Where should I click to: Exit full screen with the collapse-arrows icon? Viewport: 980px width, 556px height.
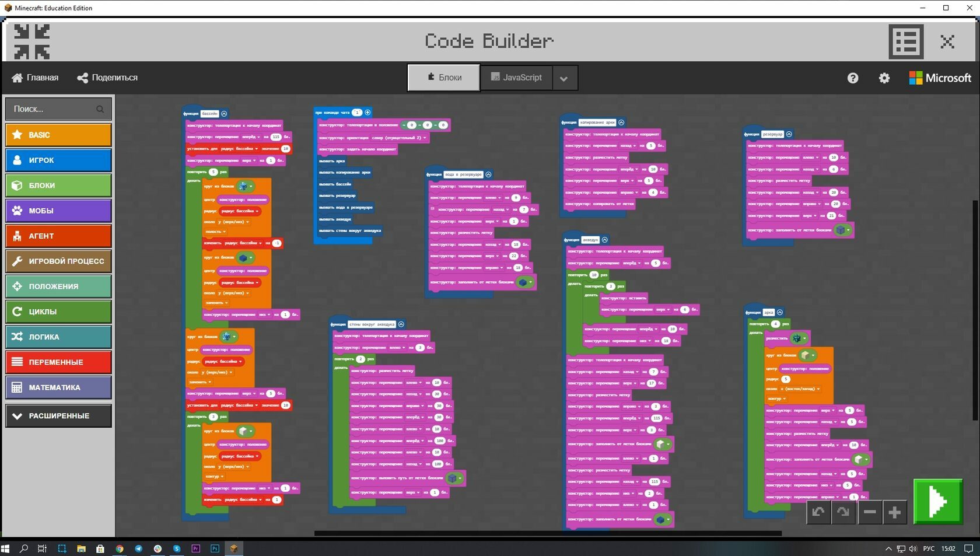tap(32, 41)
